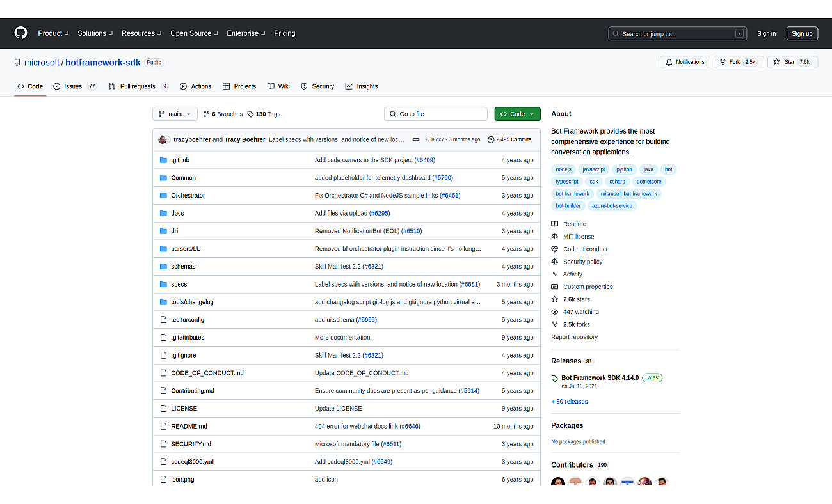Click the schemas folder icon

(163, 267)
